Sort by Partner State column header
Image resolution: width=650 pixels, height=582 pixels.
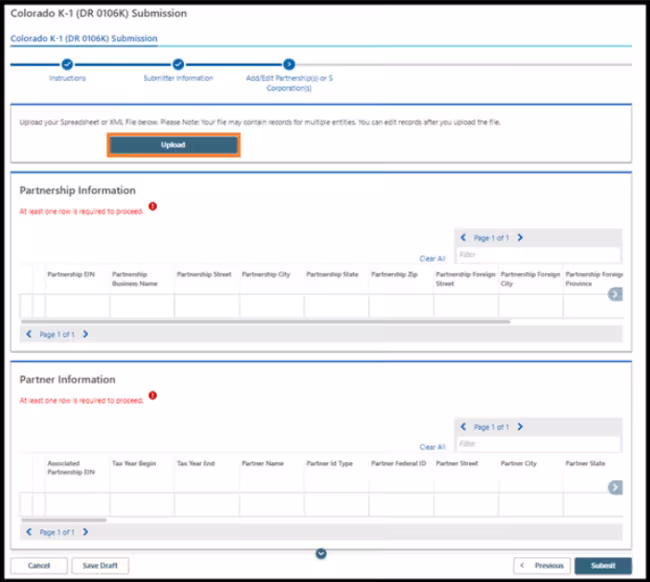[585, 463]
